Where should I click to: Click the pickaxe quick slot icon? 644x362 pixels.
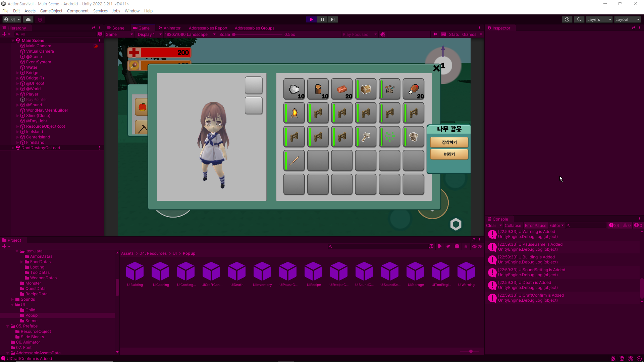click(x=142, y=128)
